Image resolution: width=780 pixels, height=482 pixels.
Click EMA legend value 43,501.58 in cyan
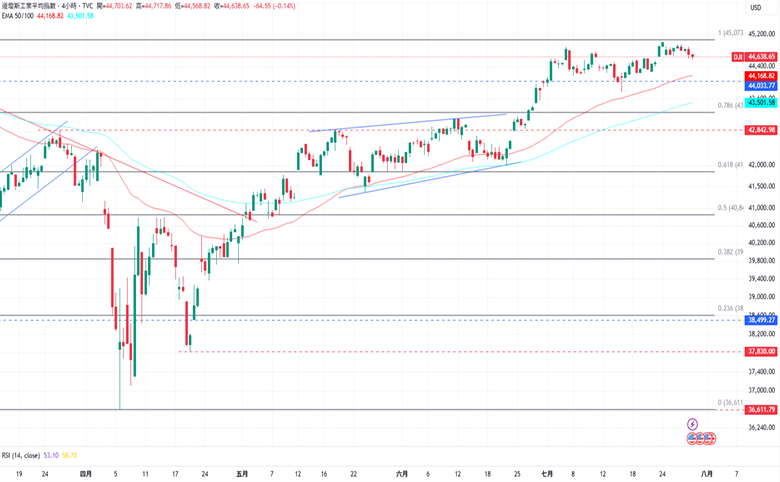80,16
